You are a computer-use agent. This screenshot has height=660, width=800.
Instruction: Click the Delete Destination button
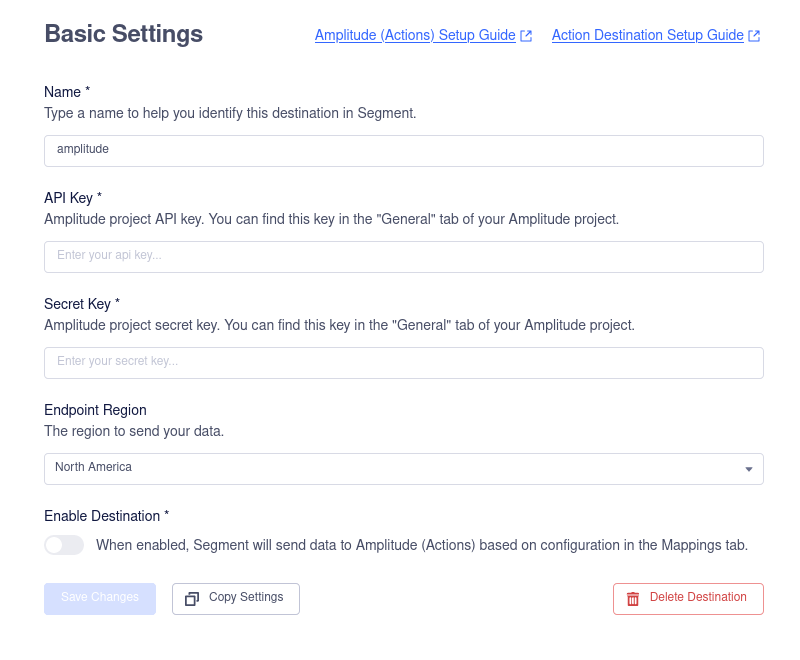point(688,598)
